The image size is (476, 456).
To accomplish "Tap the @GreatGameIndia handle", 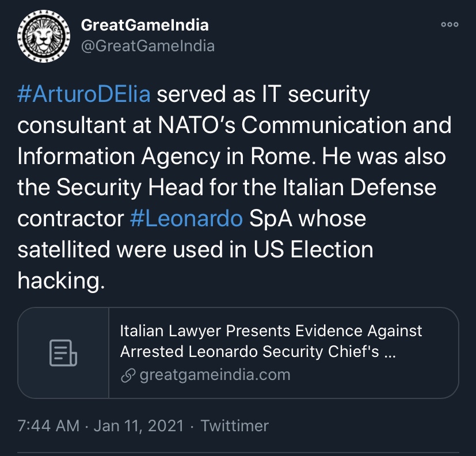I will [x=148, y=46].
